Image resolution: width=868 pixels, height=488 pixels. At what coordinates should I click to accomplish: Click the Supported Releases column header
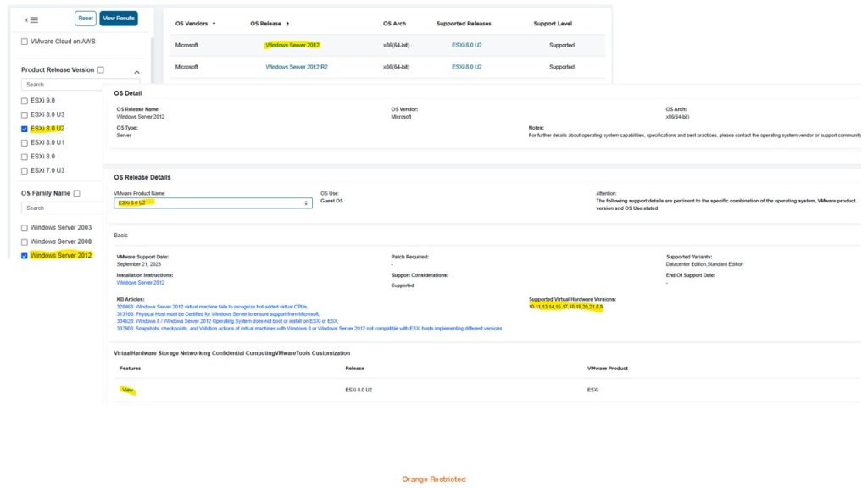464,24
